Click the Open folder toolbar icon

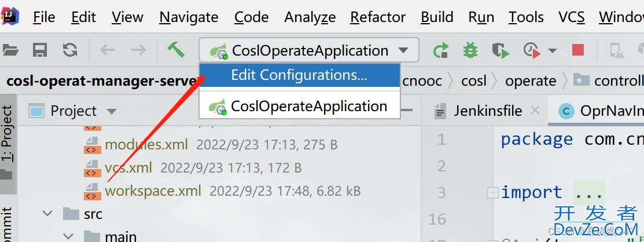[10, 50]
